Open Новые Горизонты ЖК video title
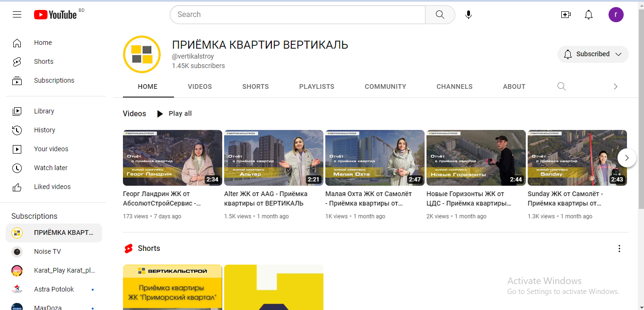The height and width of the screenshot is (310, 644). pyautogui.click(x=469, y=199)
